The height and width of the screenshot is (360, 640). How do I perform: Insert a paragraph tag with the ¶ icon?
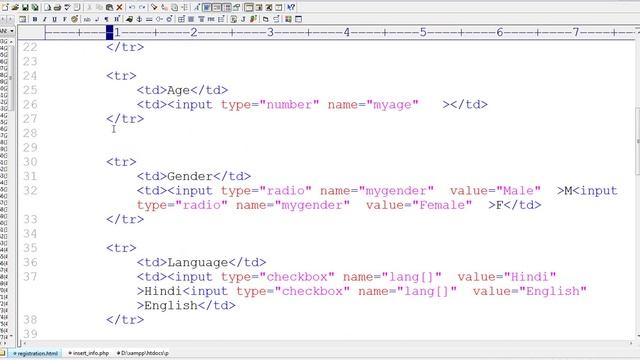[x=107, y=19]
